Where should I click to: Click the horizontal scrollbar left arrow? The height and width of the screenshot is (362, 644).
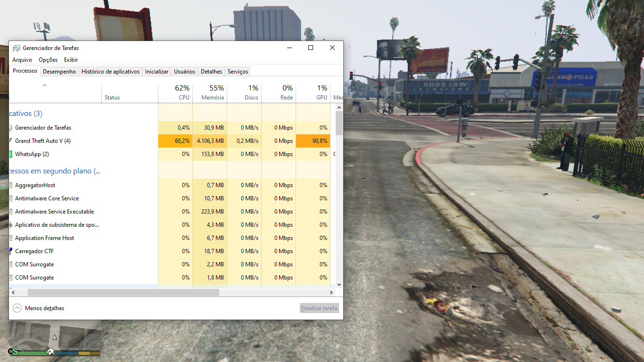tap(13, 293)
